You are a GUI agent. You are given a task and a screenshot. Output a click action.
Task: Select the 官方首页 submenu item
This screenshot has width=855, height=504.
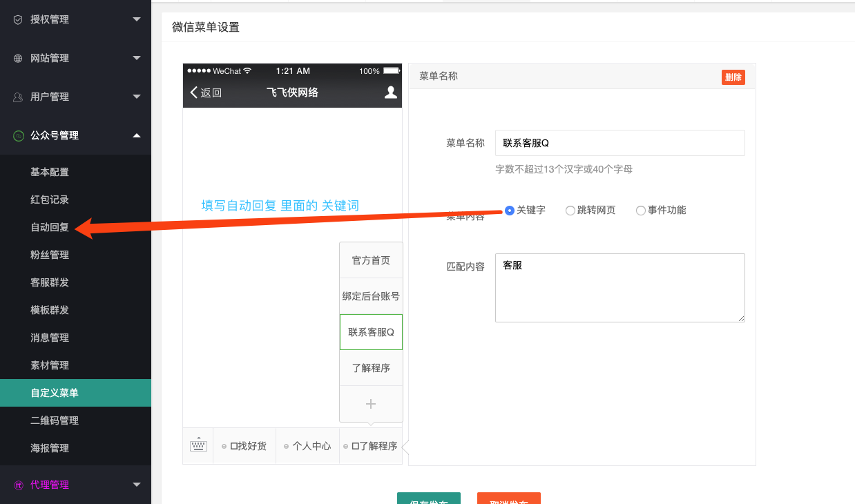coord(371,260)
